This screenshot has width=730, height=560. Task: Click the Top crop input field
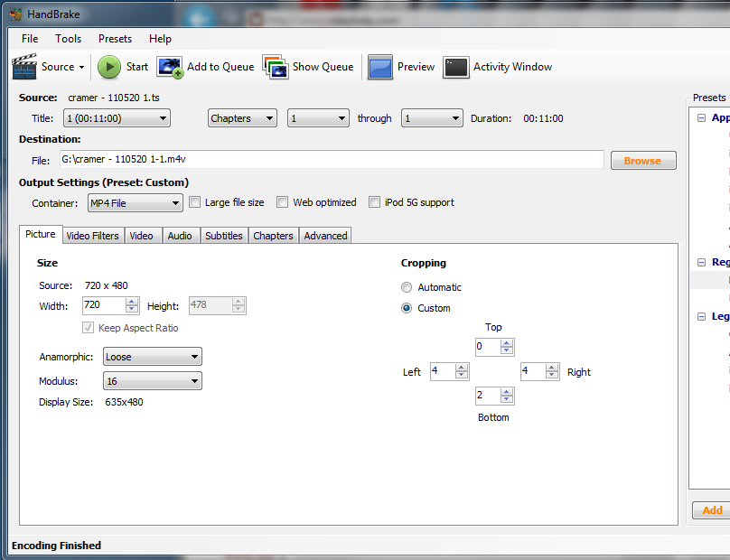[488, 347]
